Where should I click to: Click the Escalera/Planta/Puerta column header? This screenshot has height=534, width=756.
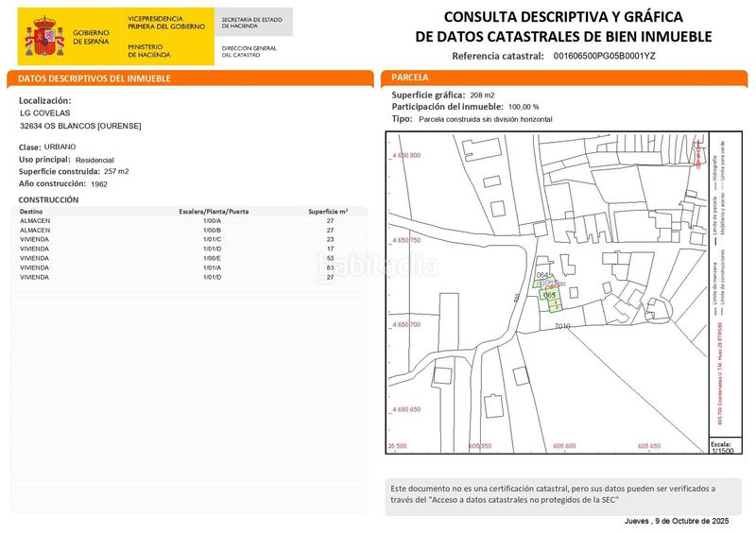(214, 212)
